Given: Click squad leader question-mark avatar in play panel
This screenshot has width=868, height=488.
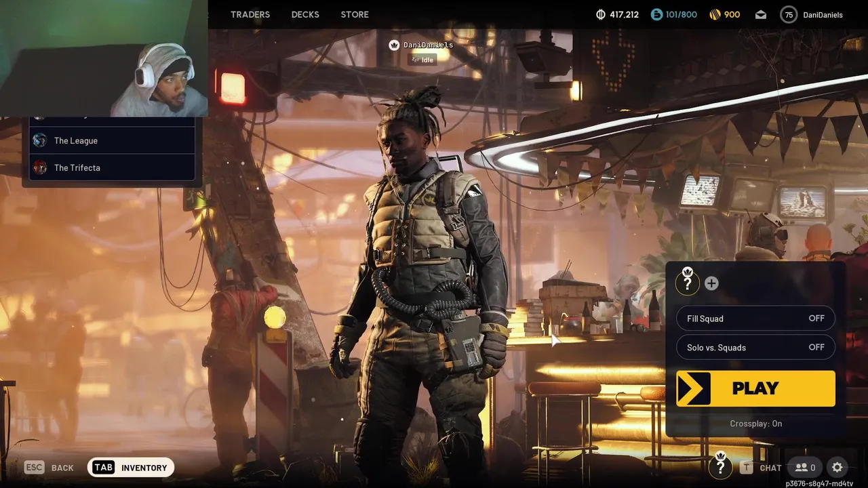Looking at the screenshot, I should (688, 281).
